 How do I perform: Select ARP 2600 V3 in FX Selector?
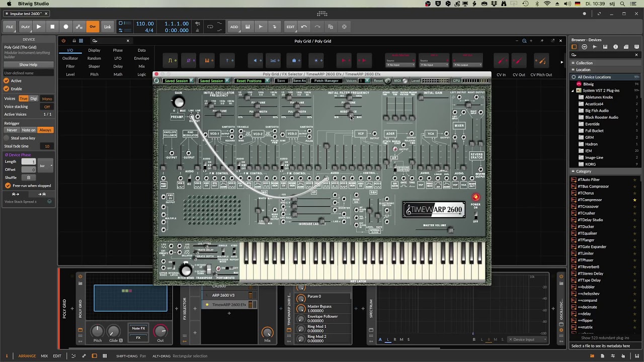click(223, 296)
